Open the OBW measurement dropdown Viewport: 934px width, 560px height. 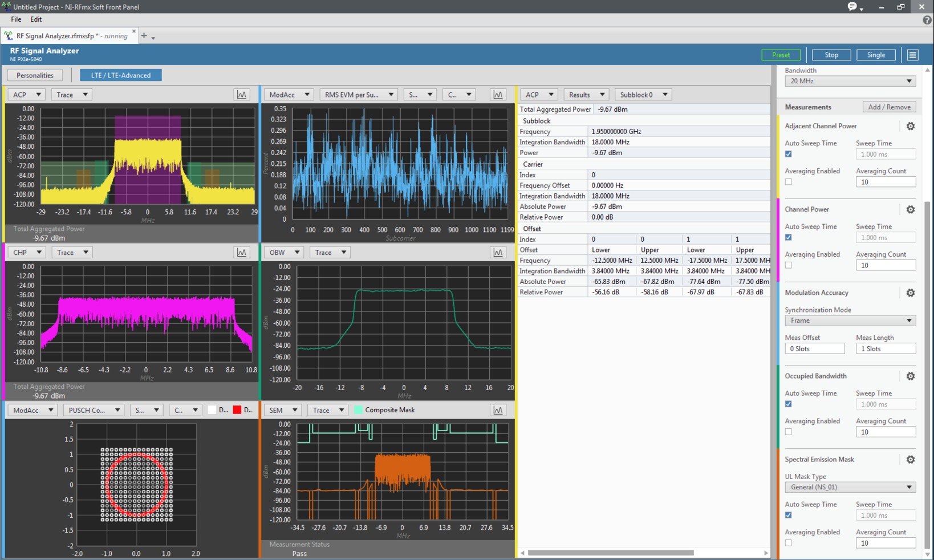click(283, 252)
